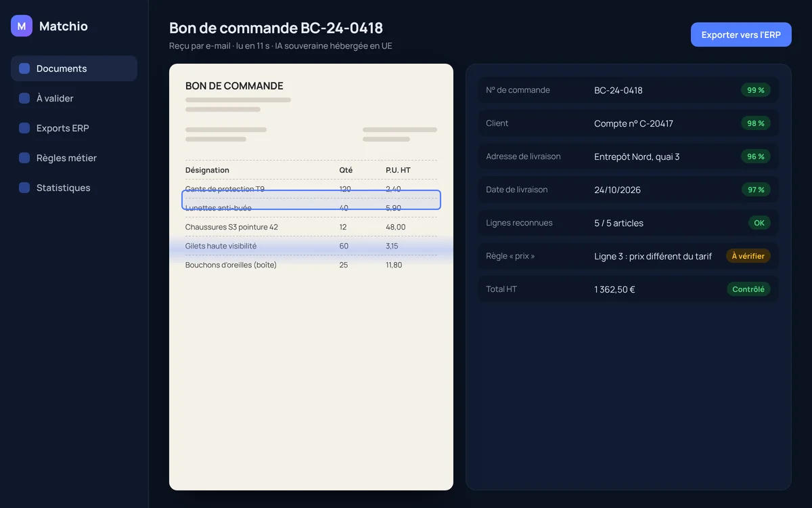Image resolution: width=812 pixels, height=508 pixels.
Task: Click the square icon beside Documents
Action: pos(24,68)
